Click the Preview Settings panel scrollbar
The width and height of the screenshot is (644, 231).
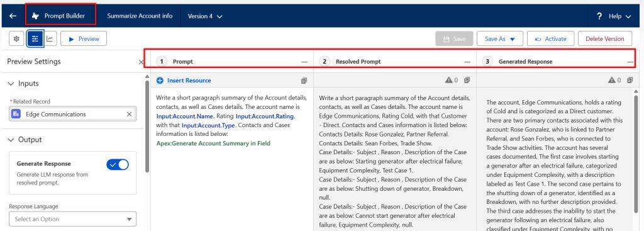pyautogui.click(x=147, y=125)
